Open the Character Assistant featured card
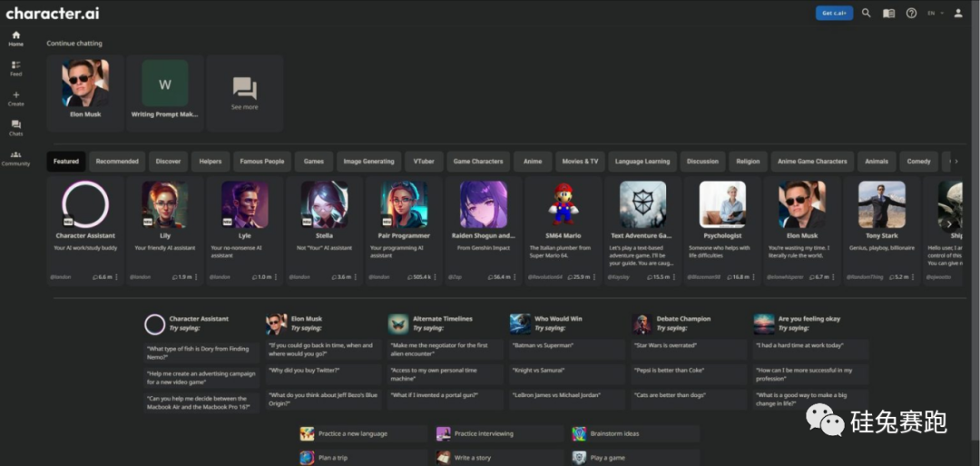The image size is (980, 466). pos(85,231)
